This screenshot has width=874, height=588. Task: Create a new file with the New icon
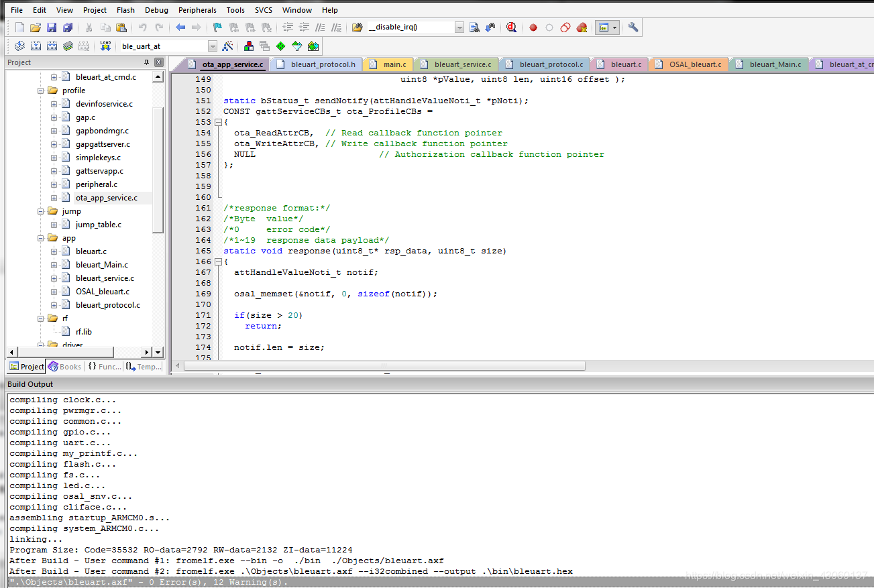pyautogui.click(x=19, y=27)
